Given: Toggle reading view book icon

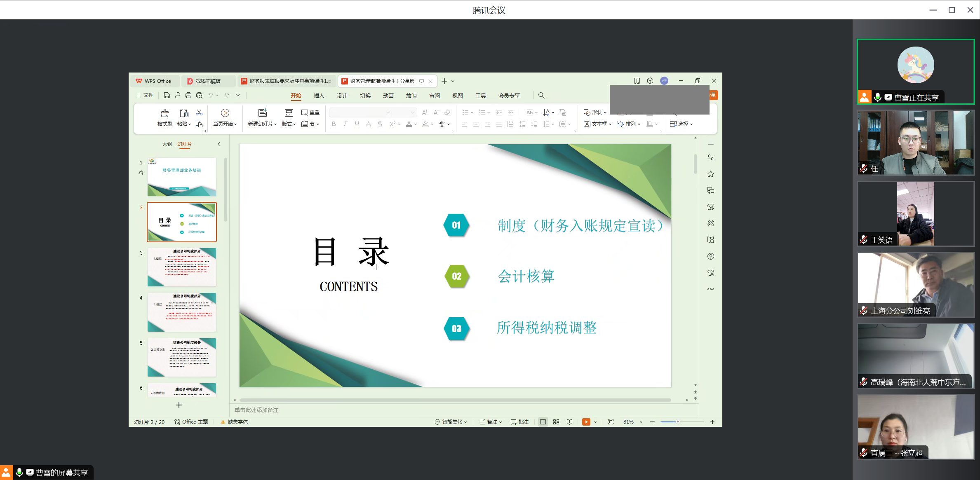Looking at the screenshot, I should click(569, 422).
